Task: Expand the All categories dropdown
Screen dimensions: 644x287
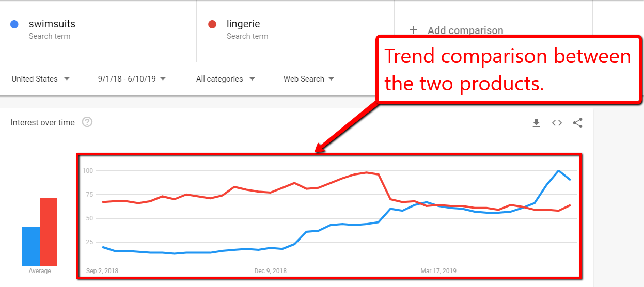Action: click(x=226, y=79)
